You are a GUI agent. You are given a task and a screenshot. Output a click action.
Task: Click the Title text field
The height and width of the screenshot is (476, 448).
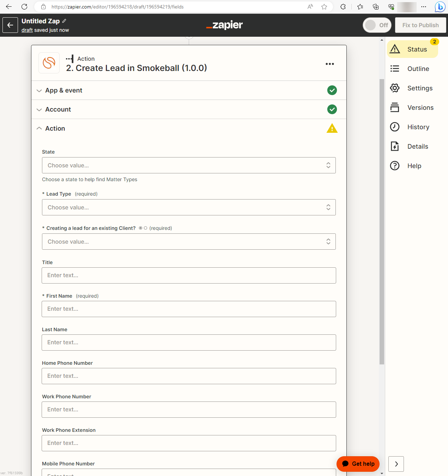pyautogui.click(x=189, y=275)
